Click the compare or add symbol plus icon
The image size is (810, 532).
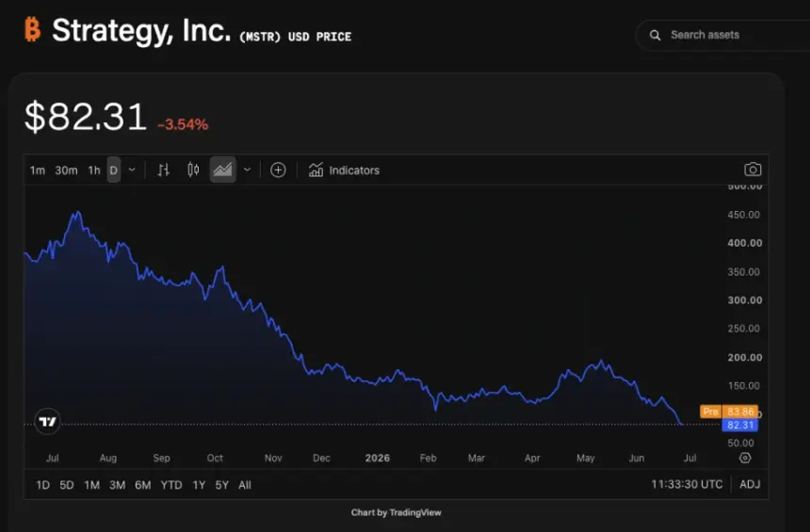coord(278,169)
